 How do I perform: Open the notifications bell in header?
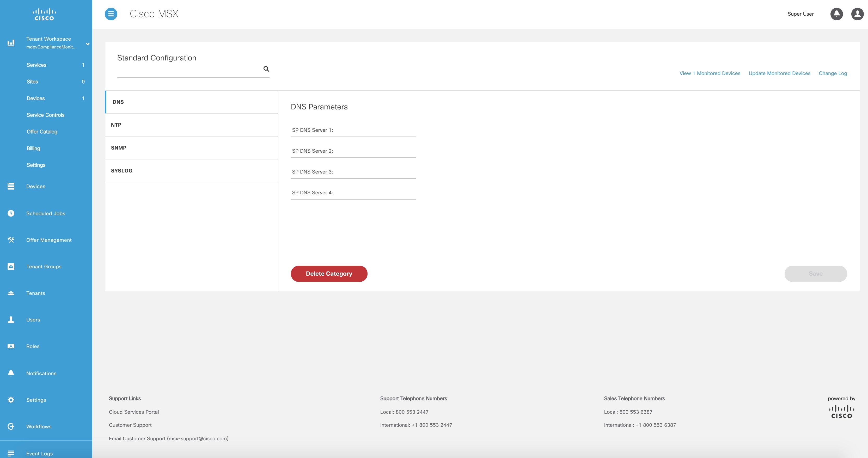click(836, 14)
